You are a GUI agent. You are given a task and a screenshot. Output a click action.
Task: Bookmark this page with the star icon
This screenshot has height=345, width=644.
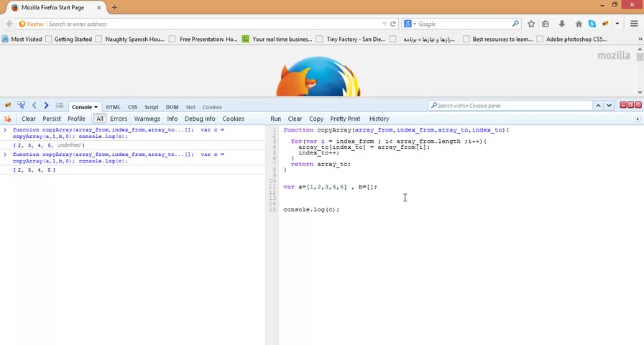pyautogui.click(x=531, y=24)
